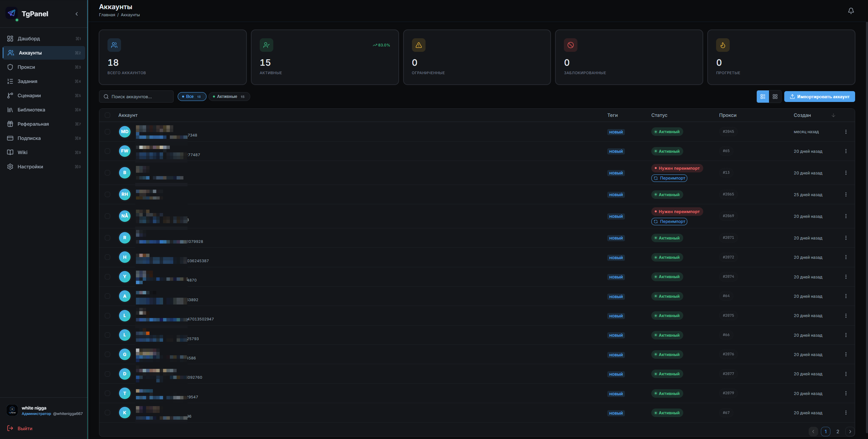Click the G account avatar
Viewport: 868px width, 439px height.
click(125, 354)
